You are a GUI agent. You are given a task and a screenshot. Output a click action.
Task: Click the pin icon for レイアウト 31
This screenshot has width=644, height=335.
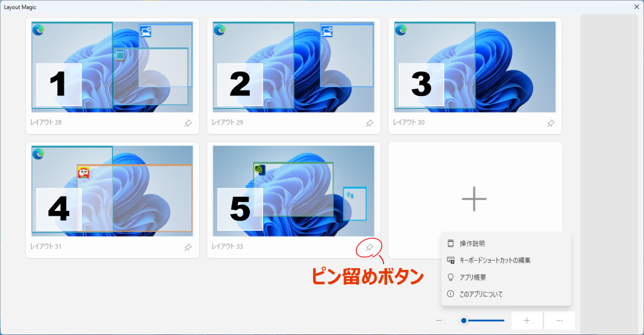click(188, 247)
